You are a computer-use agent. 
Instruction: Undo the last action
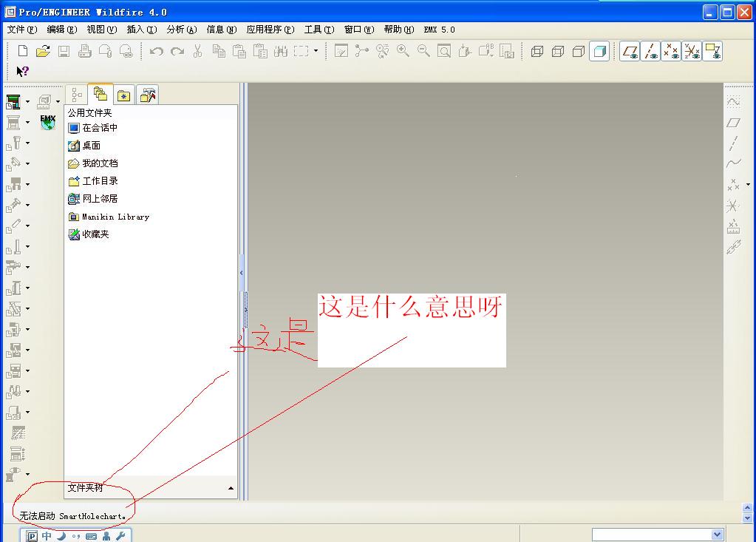click(x=156, y=51)
